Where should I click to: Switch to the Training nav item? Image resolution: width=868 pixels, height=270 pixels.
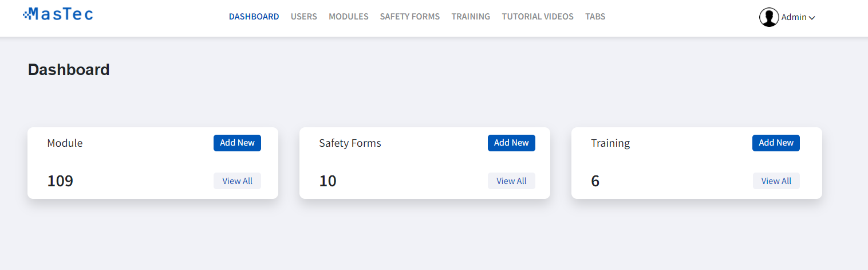pos(471,17)
